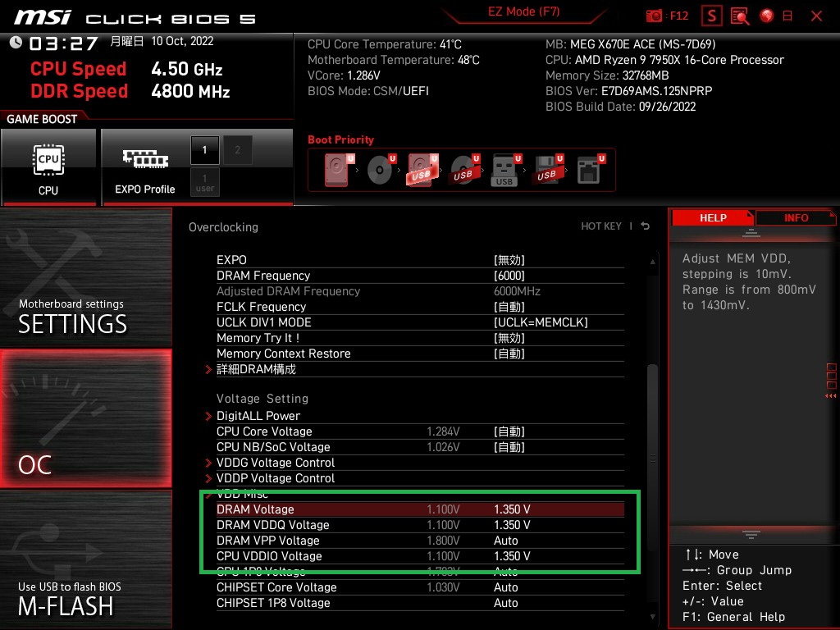The height and width of the screenshot is (630, 840).
Task: Select EXPO profile 1 button
Action: 204,150
